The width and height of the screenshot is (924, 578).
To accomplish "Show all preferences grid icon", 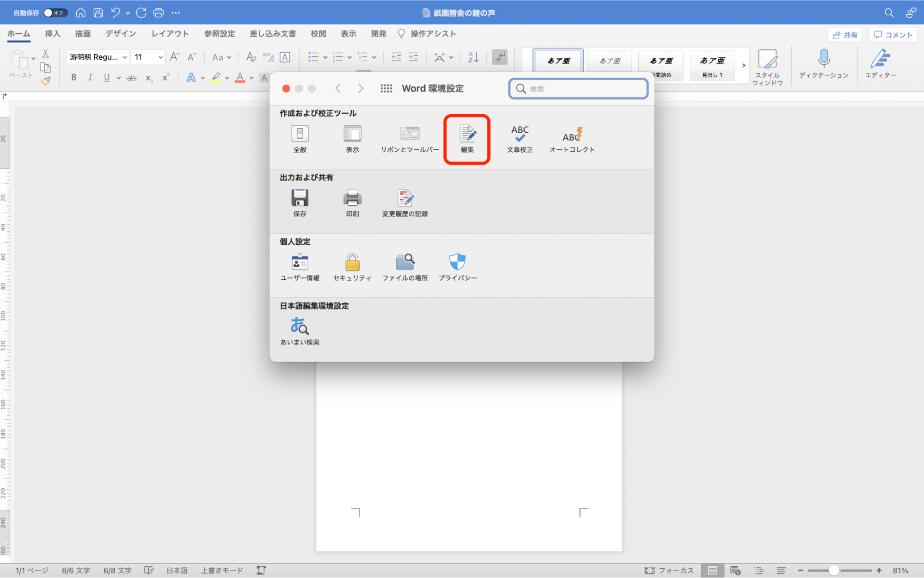I will pyautogui.click(x=386, y=88).
